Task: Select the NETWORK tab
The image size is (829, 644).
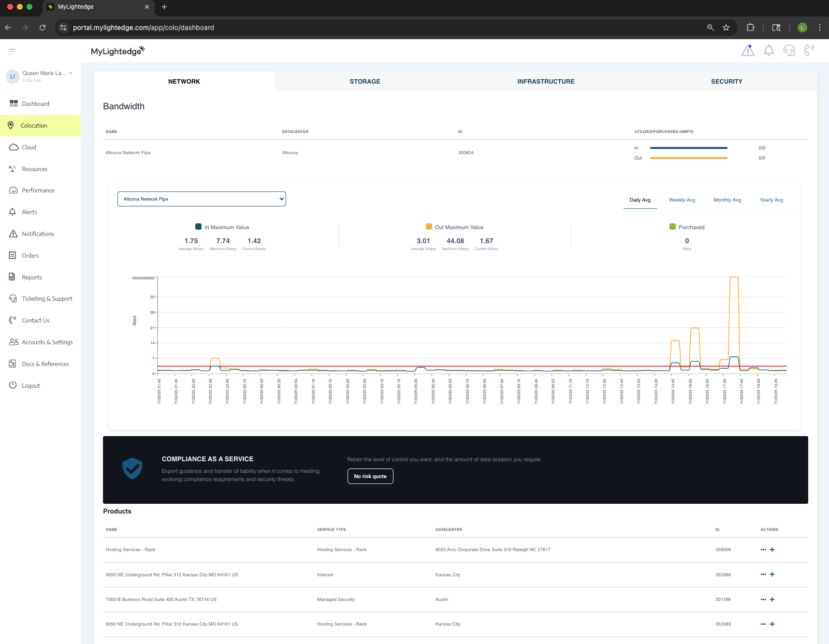Action: tap(184, 82)
